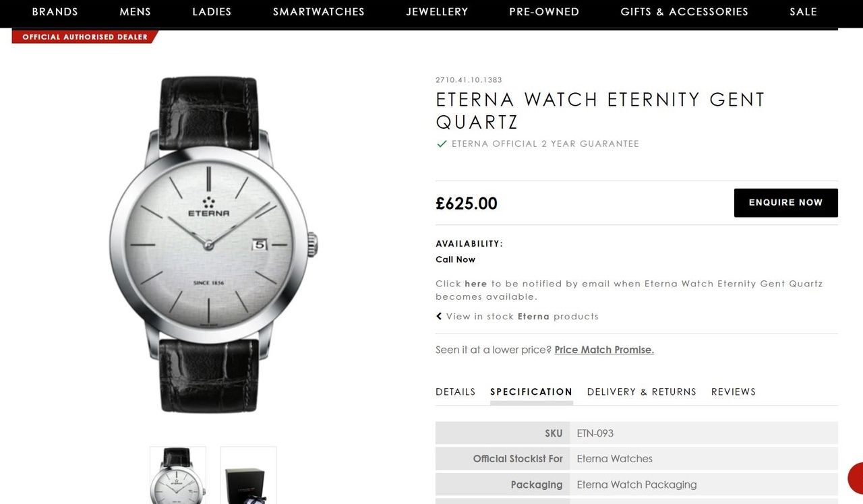Open the Ladies menu
The width and height of the screenshot is (863, 504).
point(212,11)
